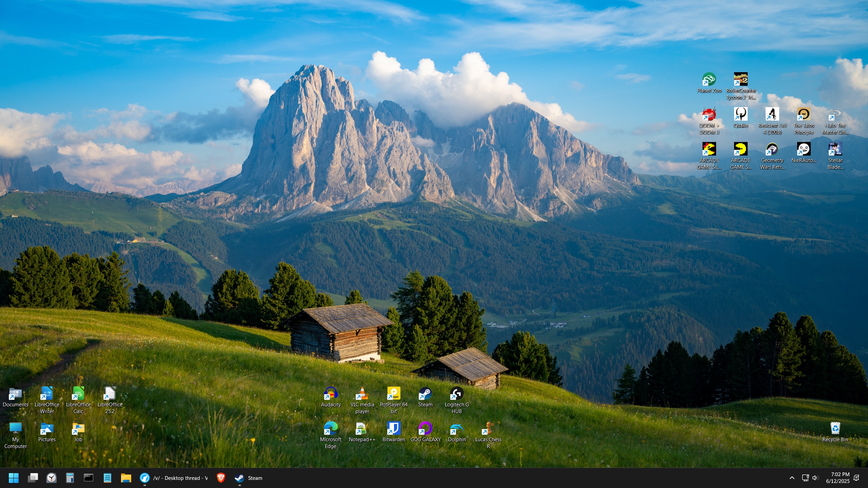Show hidden system tray icons
The width and height of the screenshot is (868, 488).
(x=792, y=478)
